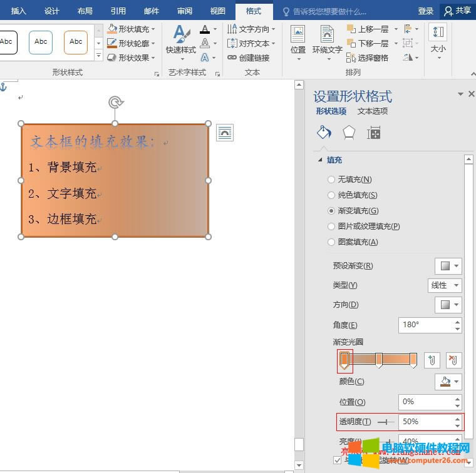
Task: Select the Solid fill (纯色填充) option
Action: pyautogui.click(x=331, y=195)
